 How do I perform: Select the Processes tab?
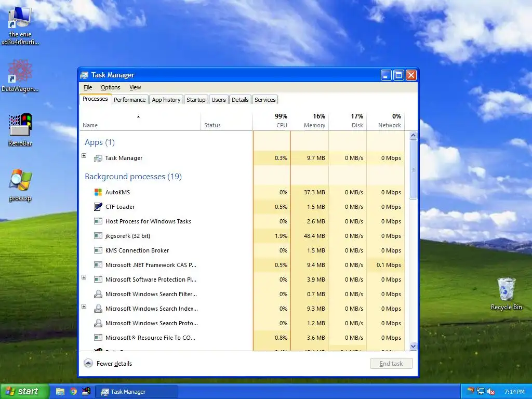click(x=96, y=99)
